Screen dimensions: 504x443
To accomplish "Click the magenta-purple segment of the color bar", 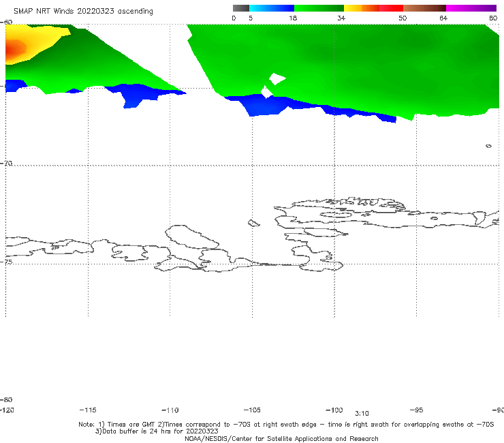I will tap(471, 8).
